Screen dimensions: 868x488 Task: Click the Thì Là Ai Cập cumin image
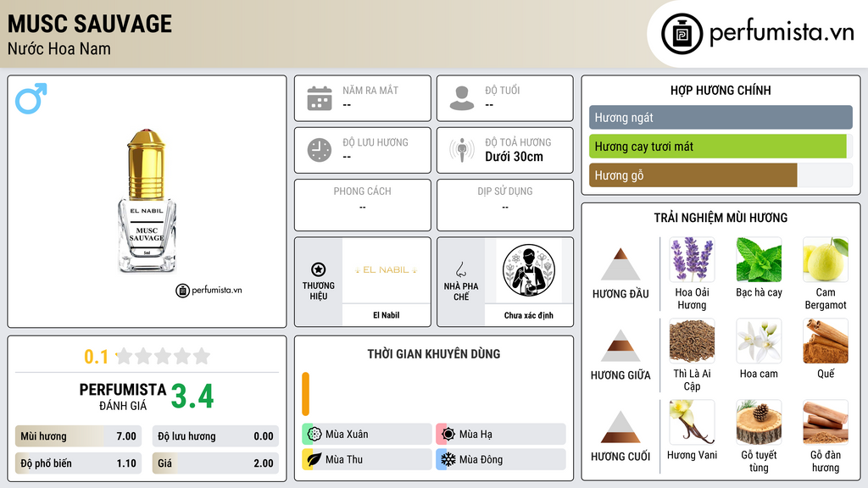click(692, 341)
